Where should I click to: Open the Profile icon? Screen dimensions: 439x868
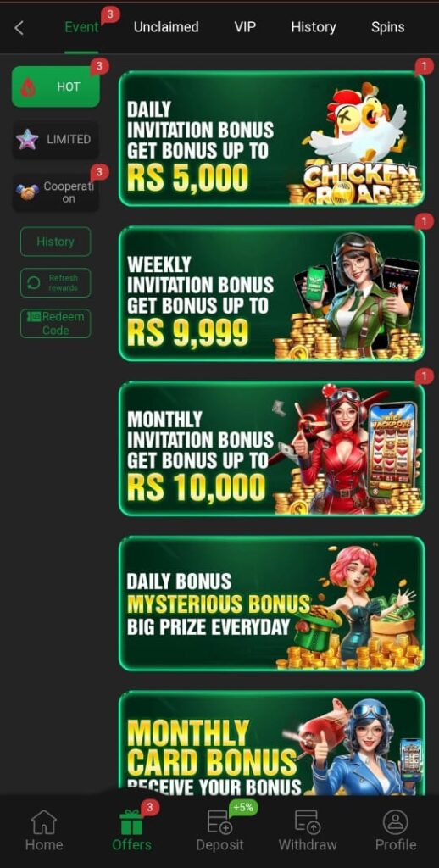click(395, 830)
